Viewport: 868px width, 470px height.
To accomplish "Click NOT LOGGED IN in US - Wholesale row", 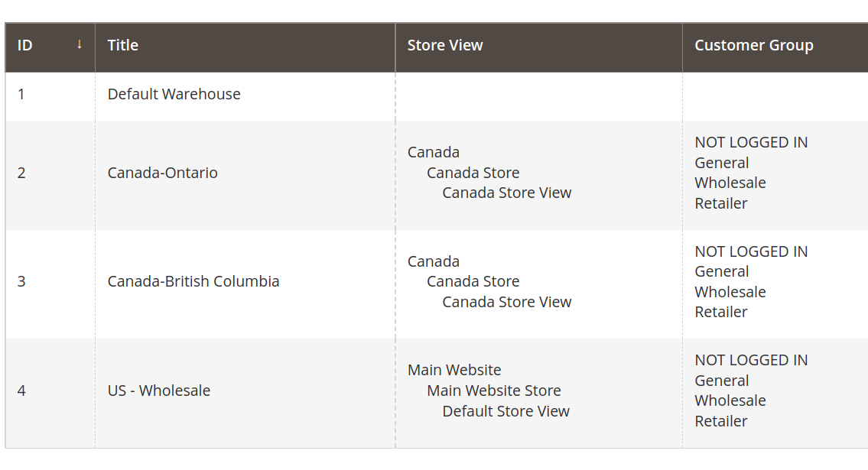I will pos(751,361).
